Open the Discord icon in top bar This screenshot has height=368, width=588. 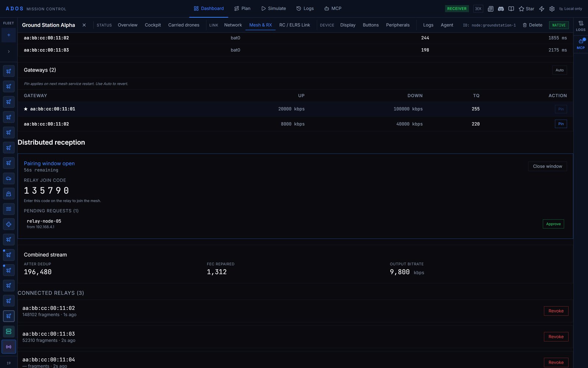[501, 8]
